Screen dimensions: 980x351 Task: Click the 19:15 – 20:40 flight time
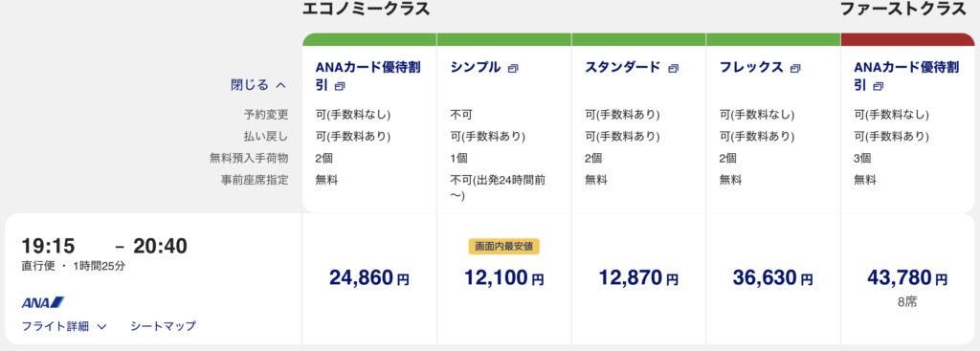104,246
